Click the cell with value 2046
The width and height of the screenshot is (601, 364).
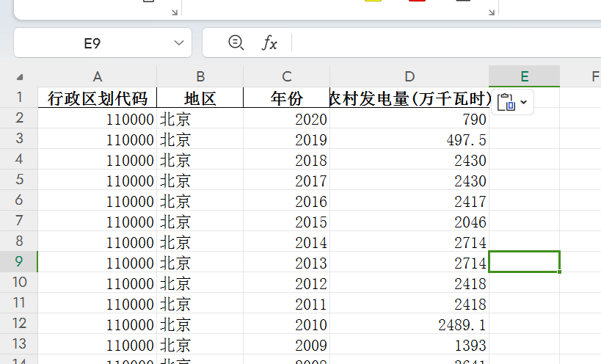(x=409, y=221)
